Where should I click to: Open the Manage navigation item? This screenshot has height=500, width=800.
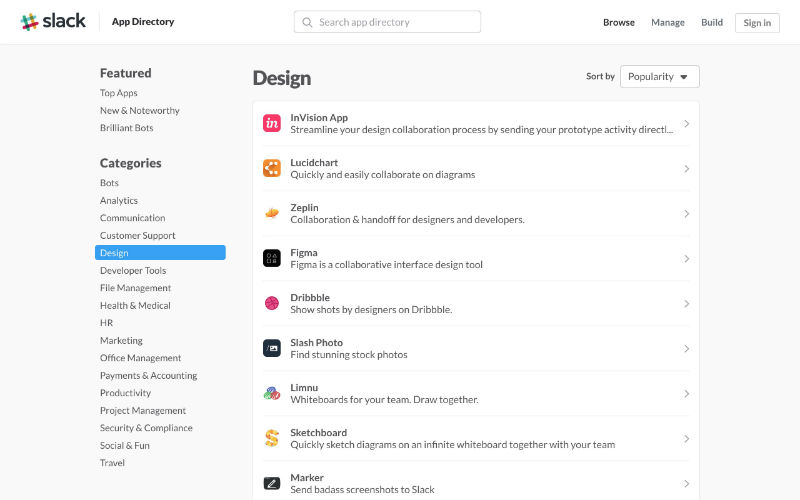pos(668,22)
